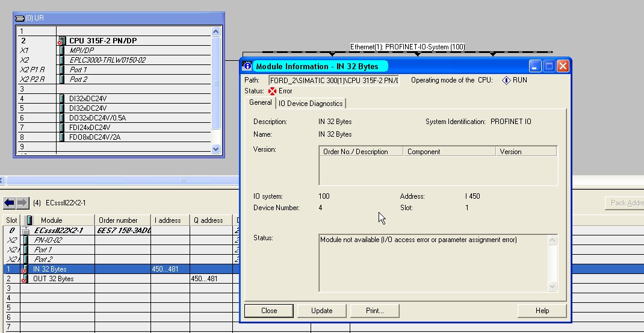Click the status box scroll up arrow
Image resolution: width=644 pixels, height=333 pixels.
pos(553,240)
